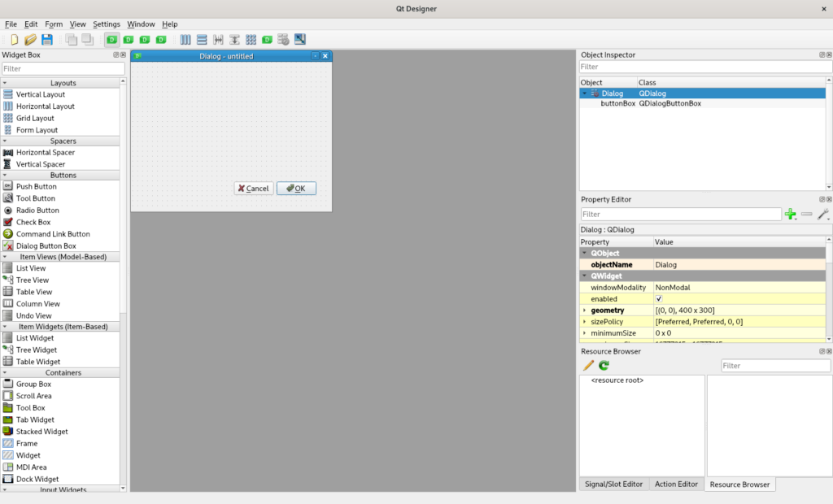Select Push Button in Widget Box
The height and width of the screenshot is (504, 833).
36,186
